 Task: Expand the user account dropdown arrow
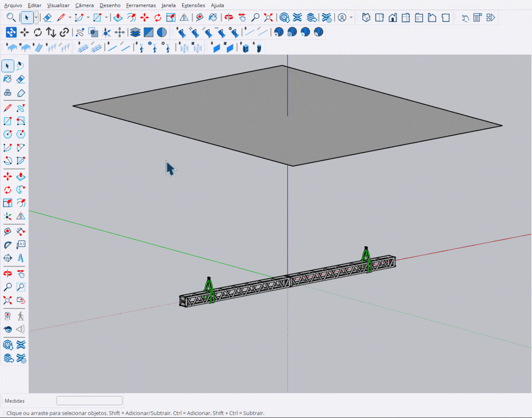[351, 18]
